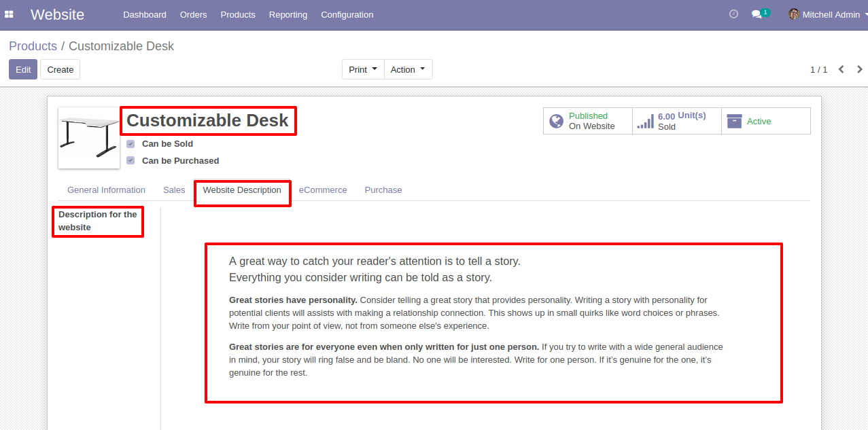The image size is (868, 430).
Task: Open the activities clock icon
Action: (733, 14)
